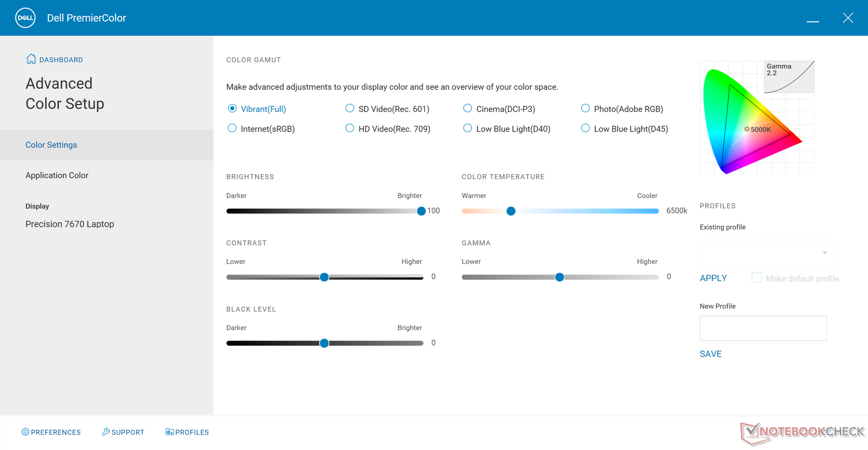Image resolution: width=868 pixels, height=450 pixels.
Task: Click the Dell logo icon
Action: [25, 18]
